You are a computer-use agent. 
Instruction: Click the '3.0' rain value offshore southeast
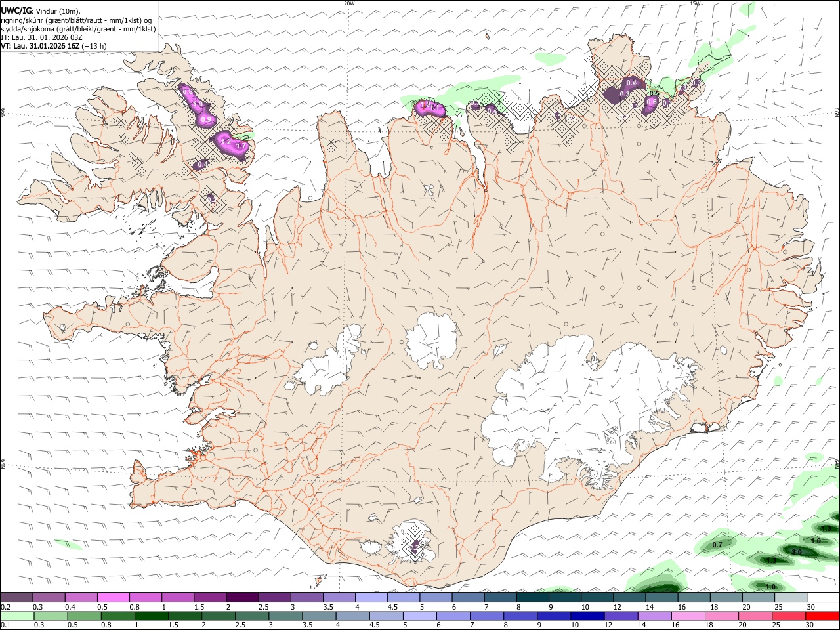pos(797,552)
